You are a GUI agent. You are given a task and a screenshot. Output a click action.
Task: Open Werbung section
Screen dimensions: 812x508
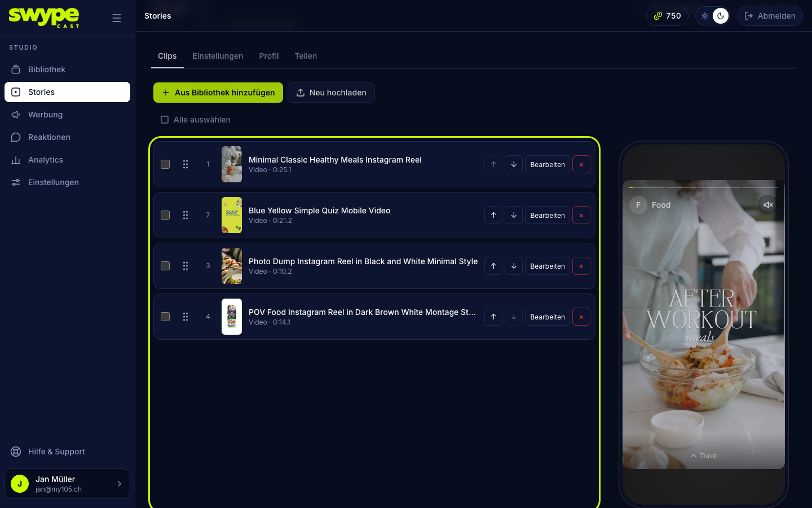pos(67,115)
